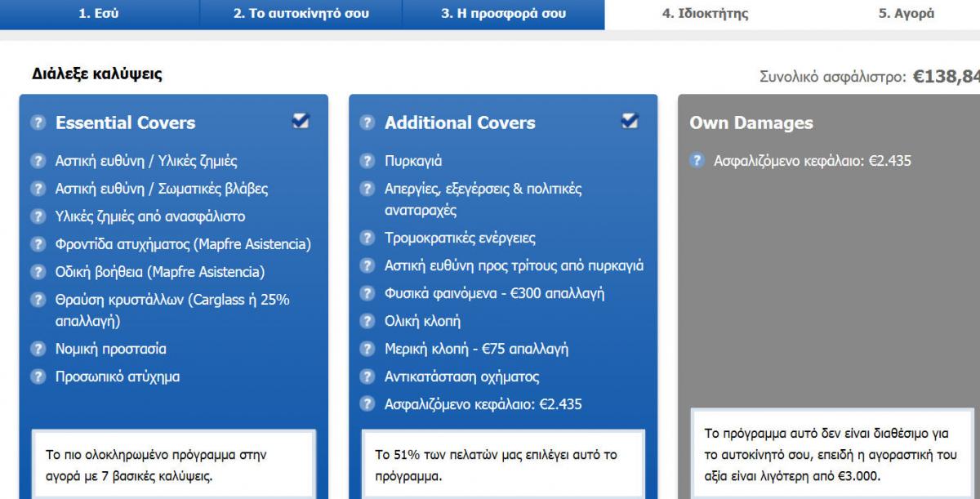Click the Own Damages panel heading
This screenshot has width=980, height=499.
751,123
